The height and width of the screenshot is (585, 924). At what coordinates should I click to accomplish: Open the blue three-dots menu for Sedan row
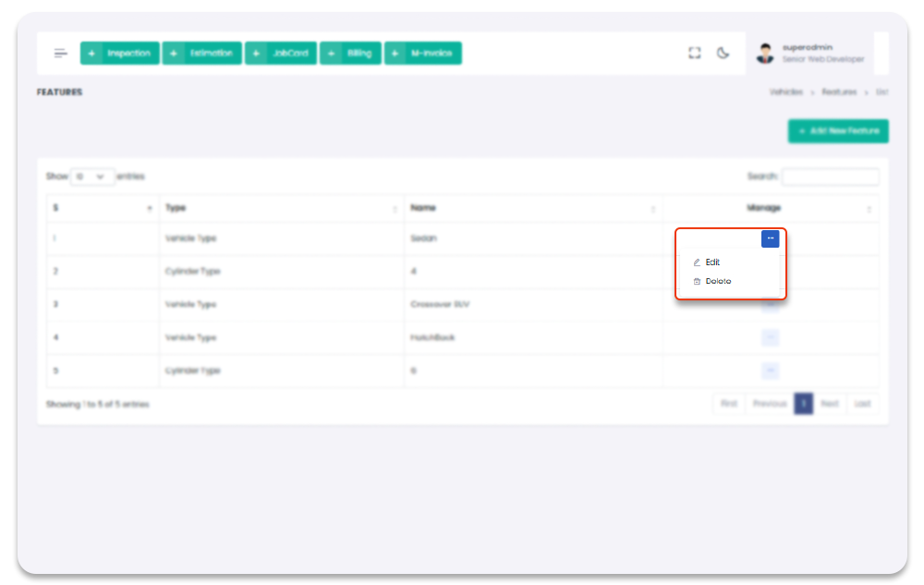[771, 238]
